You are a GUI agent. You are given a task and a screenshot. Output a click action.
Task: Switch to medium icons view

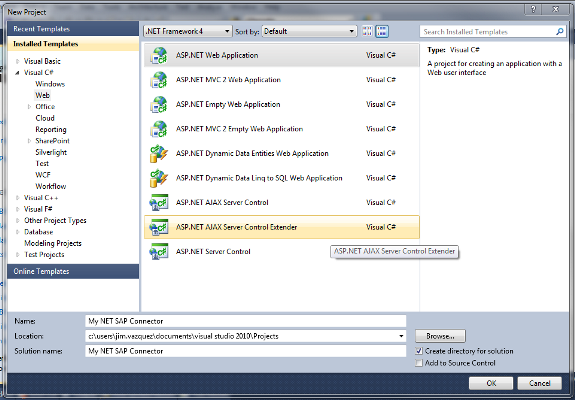[382, 32]
